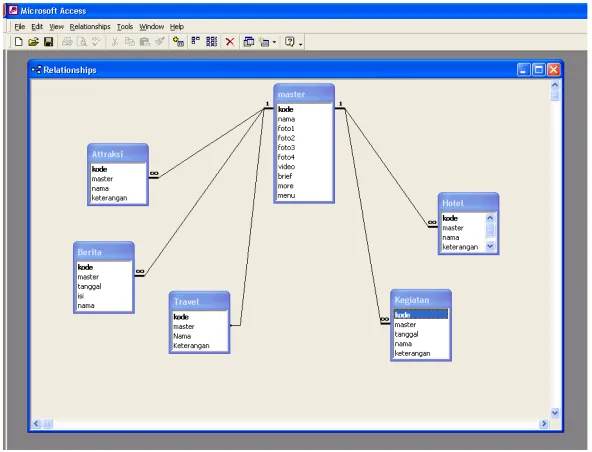Select the Berita table title bar
The height and width of the screenshot is (452, 592).
click(x=104, y=252)
